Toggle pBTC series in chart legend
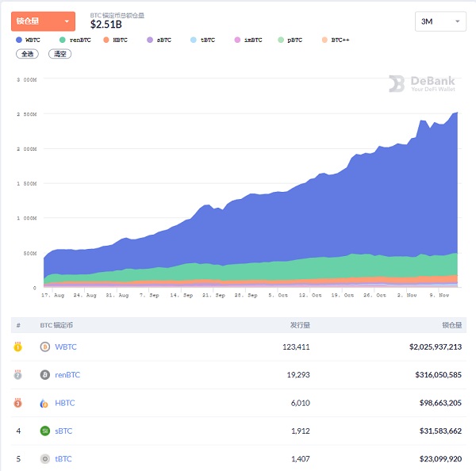476x471 pixels. click(290, 40)
